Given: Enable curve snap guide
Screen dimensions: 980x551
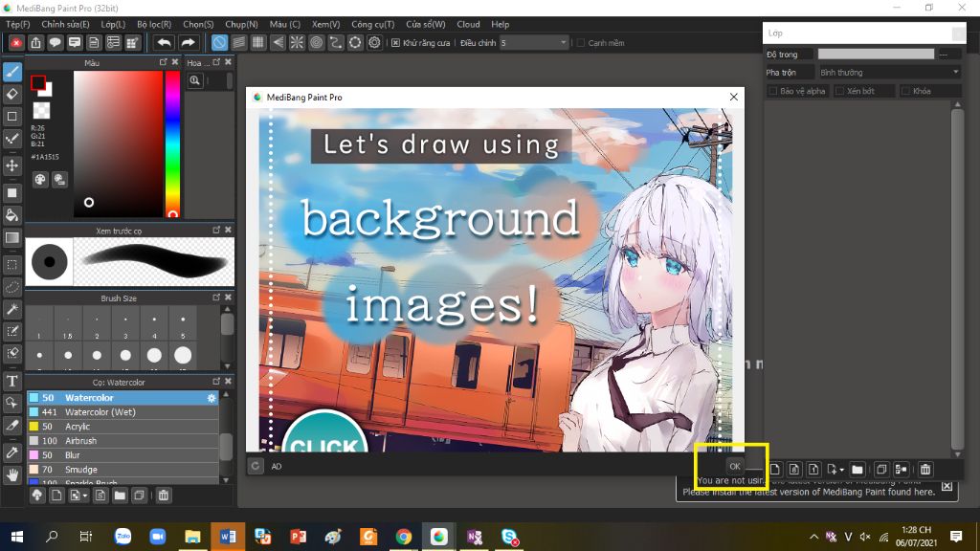Looking at the screenshot, I should coord(336,42).
